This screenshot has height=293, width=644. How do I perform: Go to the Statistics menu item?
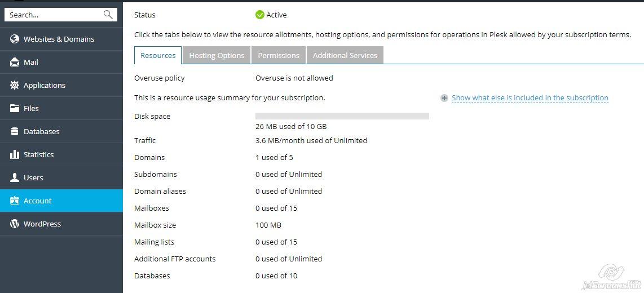(x=38, y=154)
